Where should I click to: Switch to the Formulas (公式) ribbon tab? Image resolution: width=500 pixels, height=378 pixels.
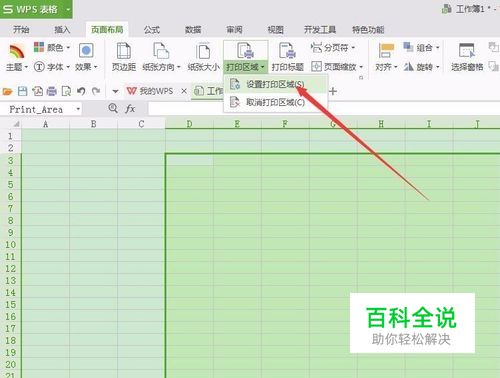[x=152, y=30]
